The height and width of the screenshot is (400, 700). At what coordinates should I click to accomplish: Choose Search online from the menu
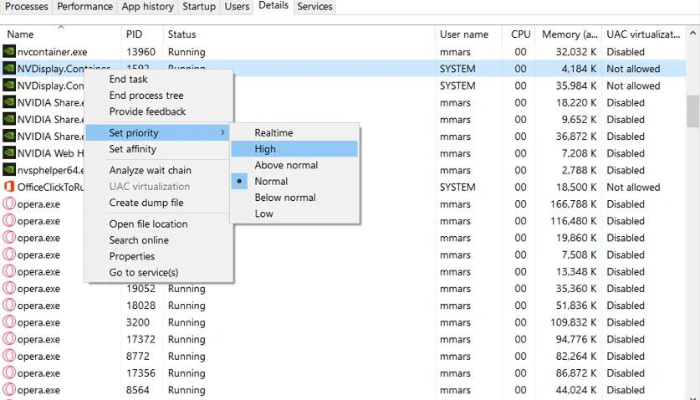[159, 240]
